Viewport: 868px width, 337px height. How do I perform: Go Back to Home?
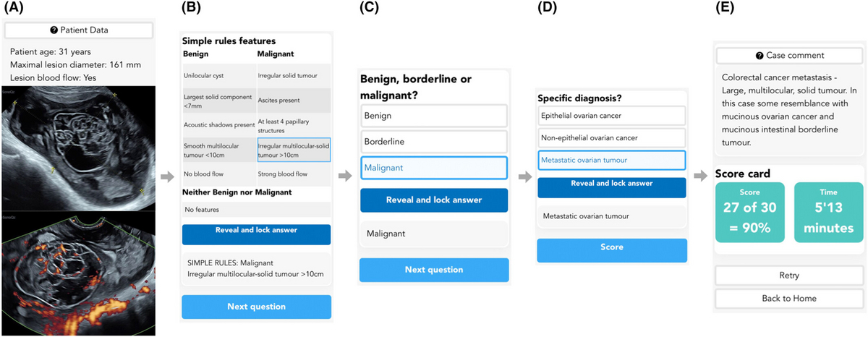[x=788, y=298]
